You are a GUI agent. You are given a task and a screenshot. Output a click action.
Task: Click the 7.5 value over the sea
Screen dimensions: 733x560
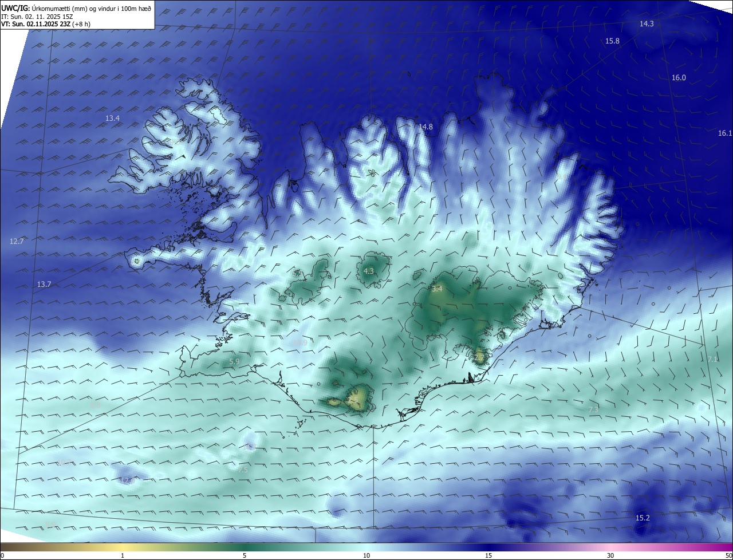[243, 470]
